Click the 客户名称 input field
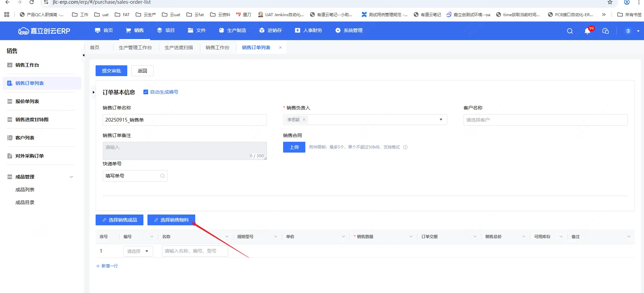 545,120
